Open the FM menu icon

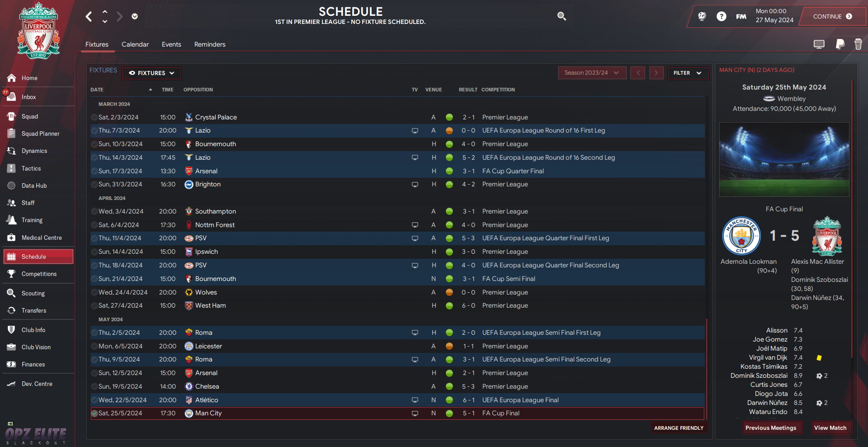pyautogui.click(x=741, y=16)
